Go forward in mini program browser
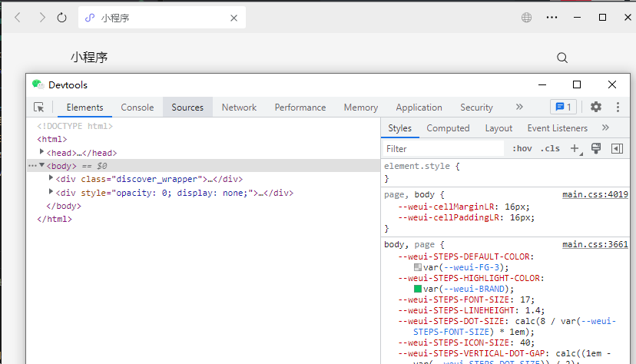Image resolution: width=636 pixels, height=364 pixels. point(41,18)
